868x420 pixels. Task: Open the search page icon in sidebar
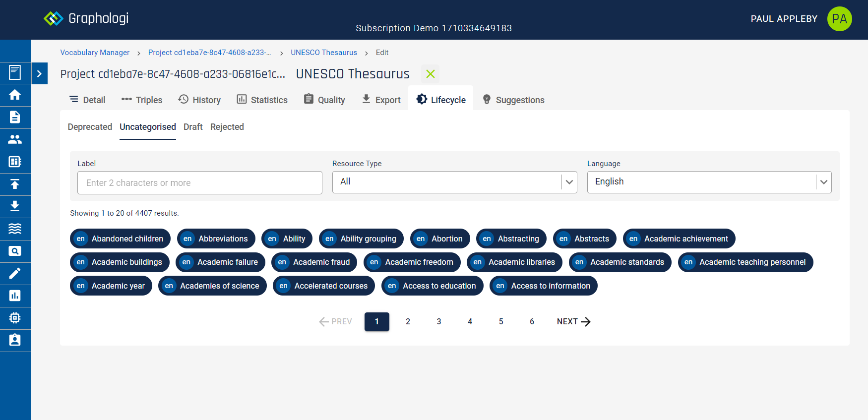tap(15, 251)
